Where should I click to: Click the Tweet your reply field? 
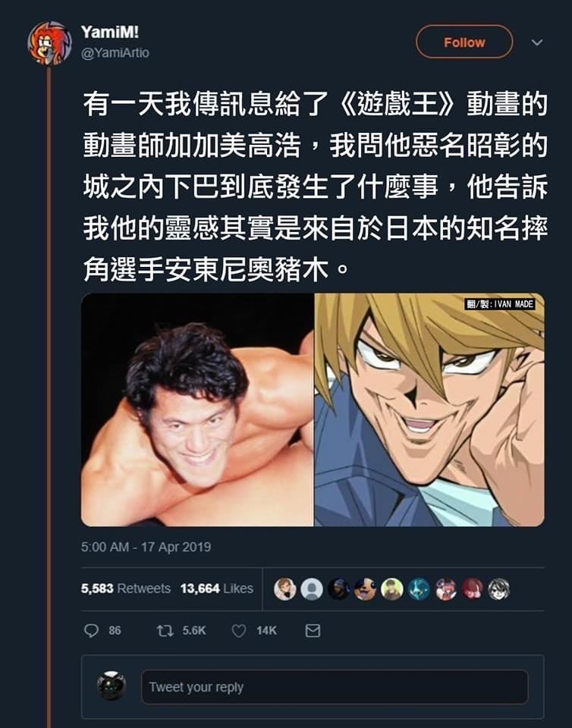(x=335, y=687)
